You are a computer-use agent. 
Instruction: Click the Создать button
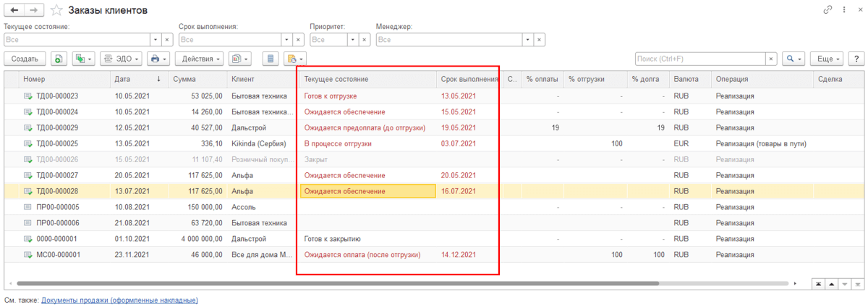pyautogui.click(x=25, y=59)
